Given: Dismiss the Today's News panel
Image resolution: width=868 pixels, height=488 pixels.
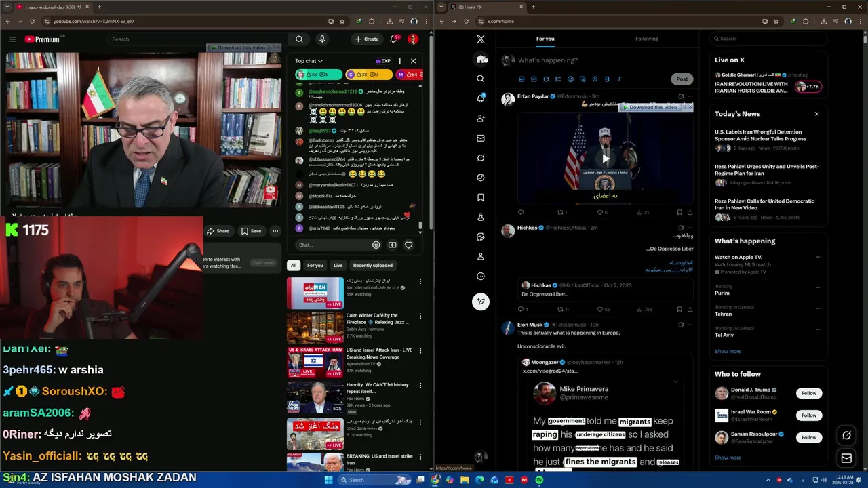Looking at the screenshot, I should (816, 114).
